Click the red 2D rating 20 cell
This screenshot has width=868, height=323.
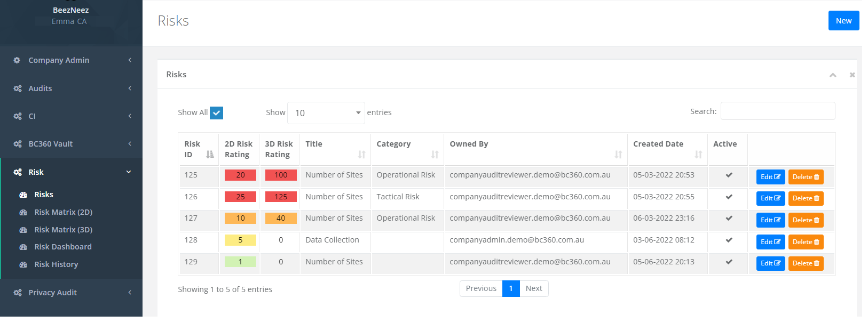tap(240, 175)
